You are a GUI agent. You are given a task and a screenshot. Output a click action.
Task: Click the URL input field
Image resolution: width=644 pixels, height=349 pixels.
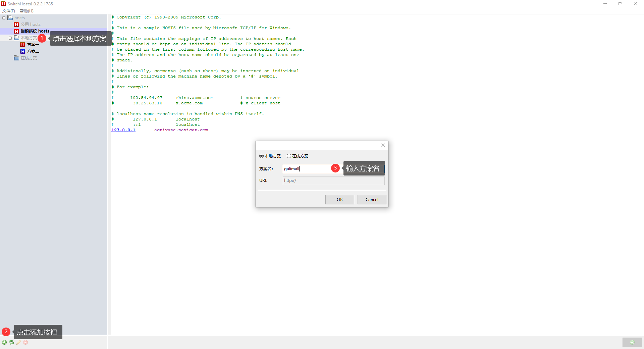333,181
